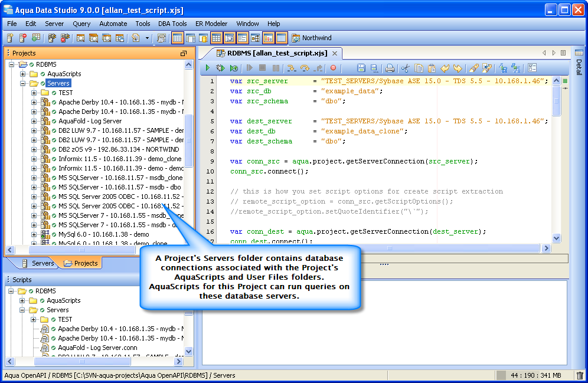Click the yellow Undo arrow icon
588x383 pixels.
(445, 68)
